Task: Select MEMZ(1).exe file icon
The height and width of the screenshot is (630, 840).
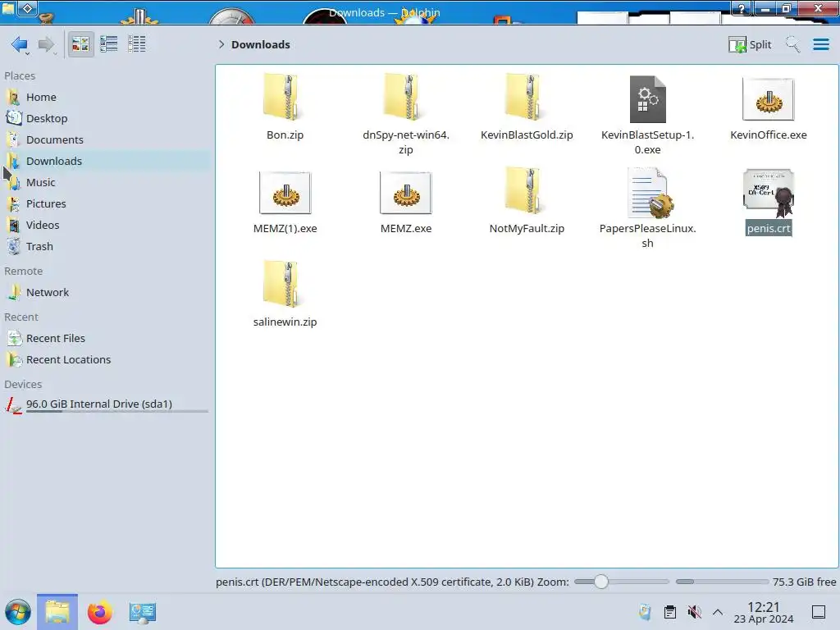Action: point(285,193)
